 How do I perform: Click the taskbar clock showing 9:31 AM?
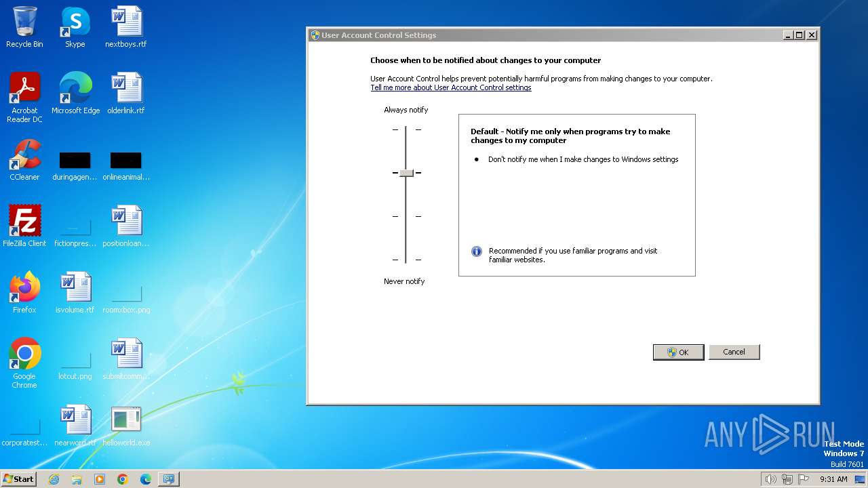tap(833, 479)
